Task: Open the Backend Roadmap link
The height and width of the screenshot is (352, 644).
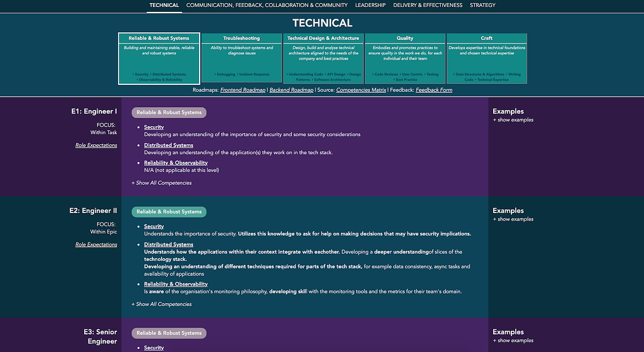Action: (x=291, y=90)
